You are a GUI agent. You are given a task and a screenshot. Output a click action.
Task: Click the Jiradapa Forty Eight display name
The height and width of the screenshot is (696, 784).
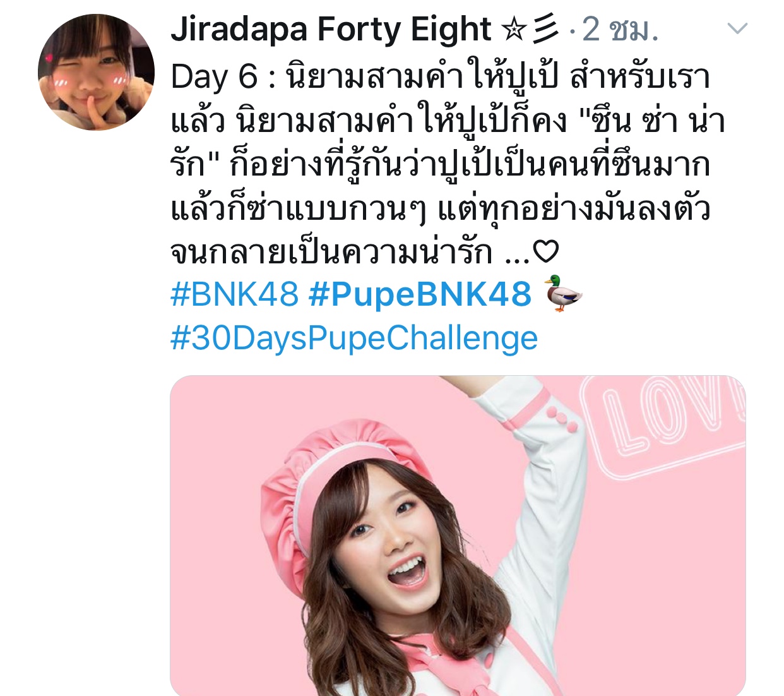pos(330,29)
